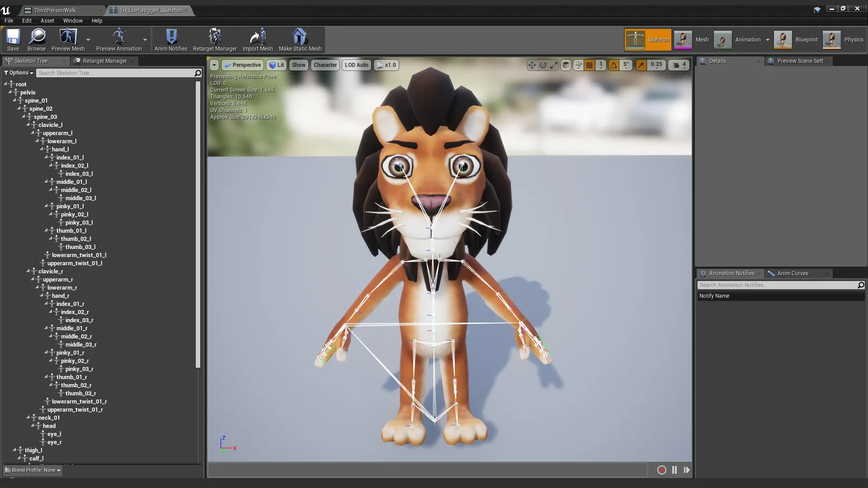Click the Preview Mesh toolbar icon
Viewport: 868px width, 488px height.
68,40
